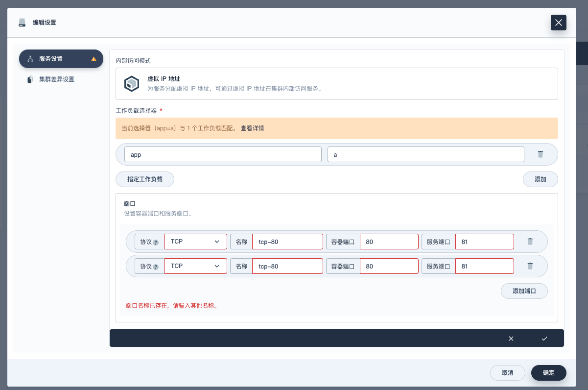Close the 编辑设置 dialog with X
The image size is (588, 390).
pos(559,23)
